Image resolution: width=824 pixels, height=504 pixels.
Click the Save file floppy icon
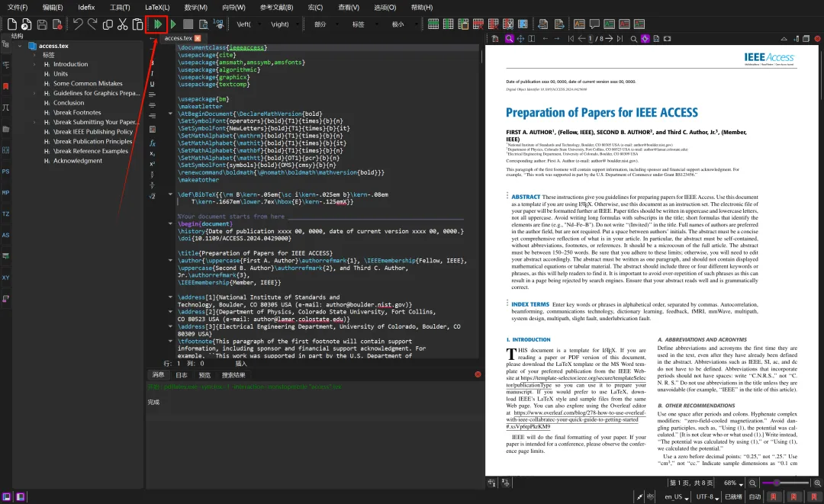pyautogui.click(x=42, y=24)
